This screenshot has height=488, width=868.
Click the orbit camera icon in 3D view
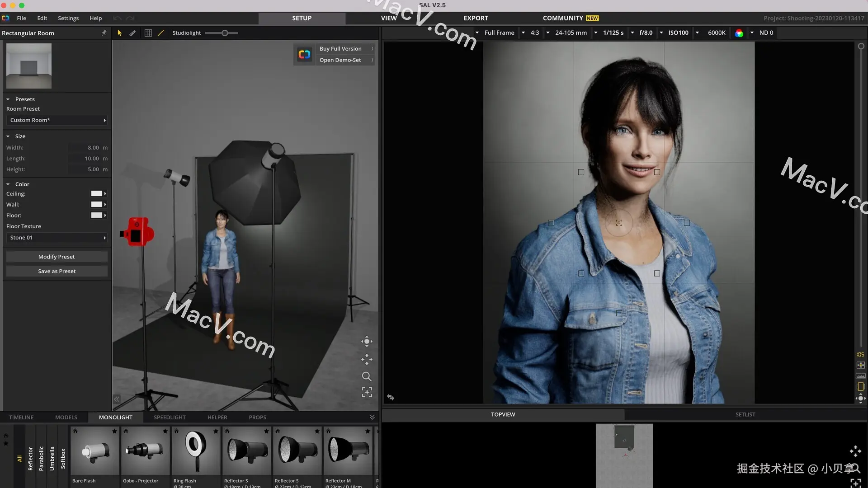pyautogui.click(x=367, y=342)
